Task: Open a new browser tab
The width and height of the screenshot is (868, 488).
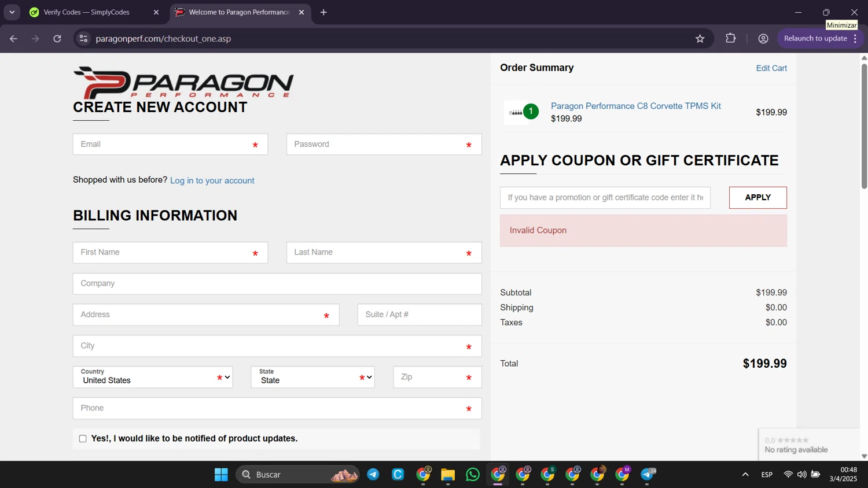Action: point(323,12)
